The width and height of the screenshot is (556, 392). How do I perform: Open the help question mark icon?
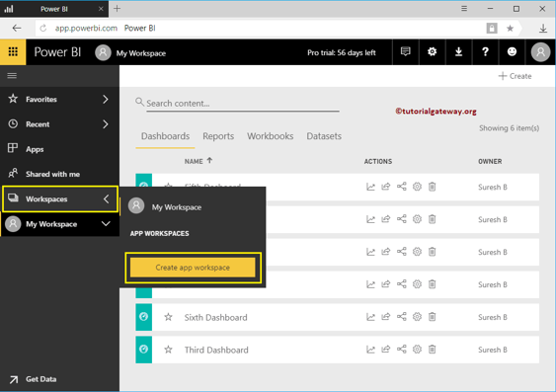click(485, 52)
